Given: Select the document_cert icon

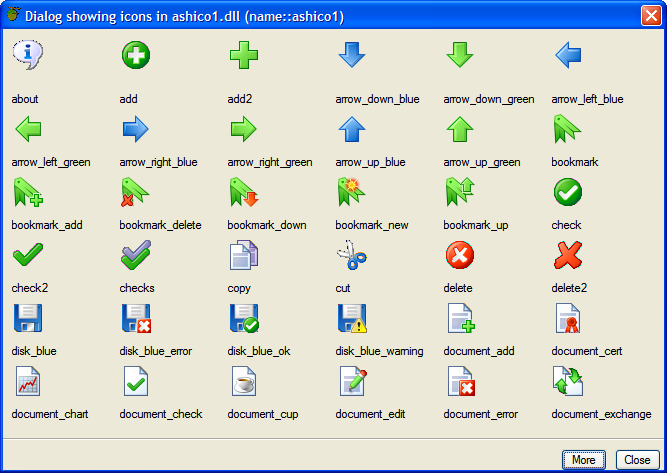Looking at the screenshot, I should 568,319.
